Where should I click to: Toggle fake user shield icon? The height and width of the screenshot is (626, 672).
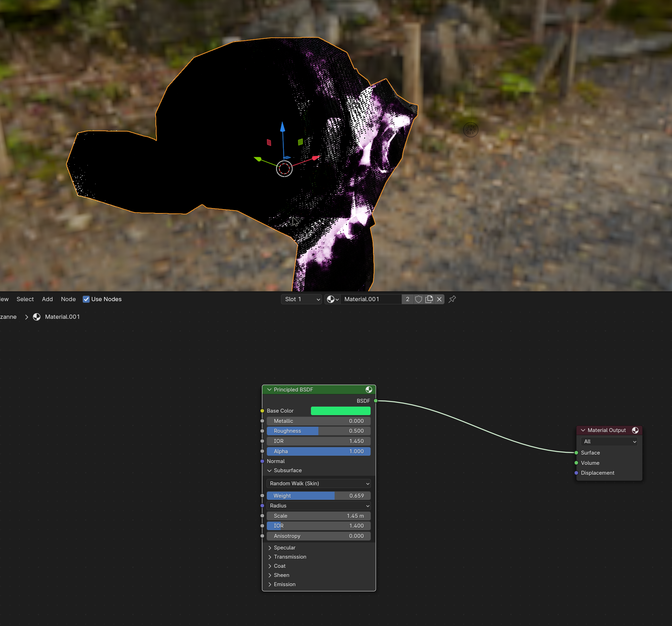coord(419,299)
